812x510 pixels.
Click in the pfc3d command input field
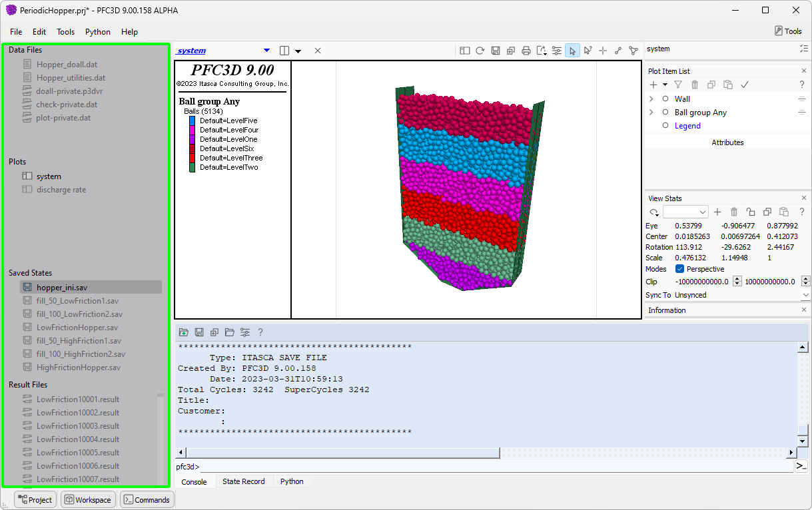click(x=497, y=467)
